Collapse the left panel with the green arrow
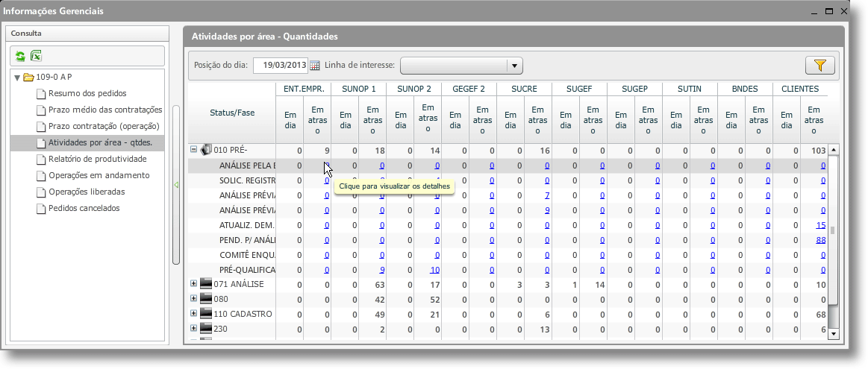Image resolution: width=868 pixels, height=369 pixels. (176, 186)
